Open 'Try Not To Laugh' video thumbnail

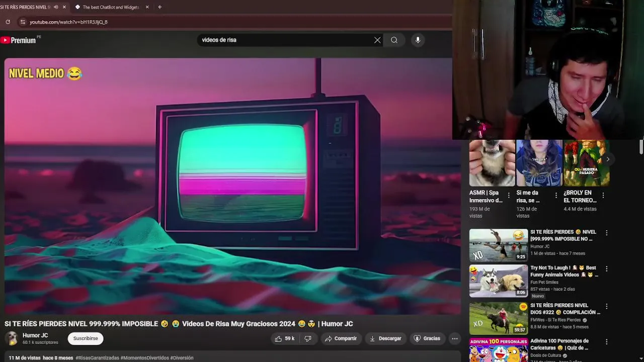(x=499, y=281)
